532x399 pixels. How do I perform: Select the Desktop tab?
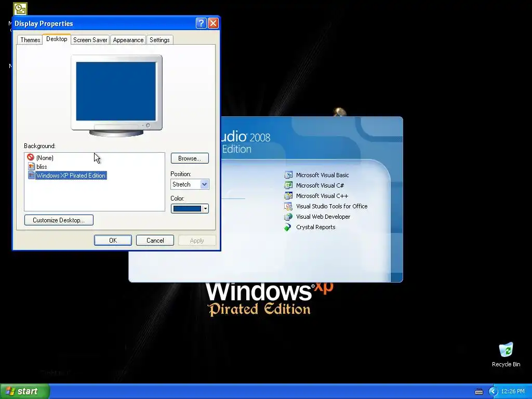(57, 39)
